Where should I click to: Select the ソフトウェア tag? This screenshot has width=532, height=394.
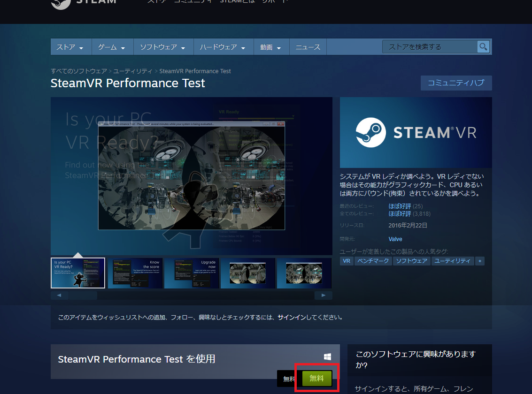click(x=411, y=261)
